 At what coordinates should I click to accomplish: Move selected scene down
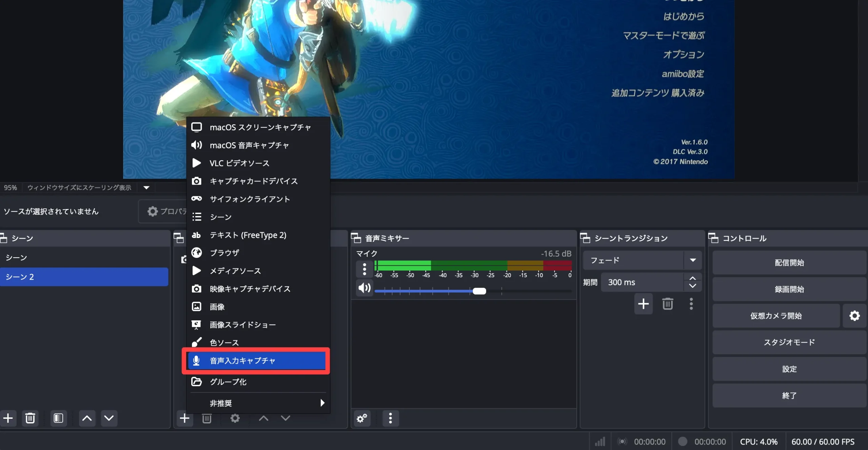tap(109, 418)
